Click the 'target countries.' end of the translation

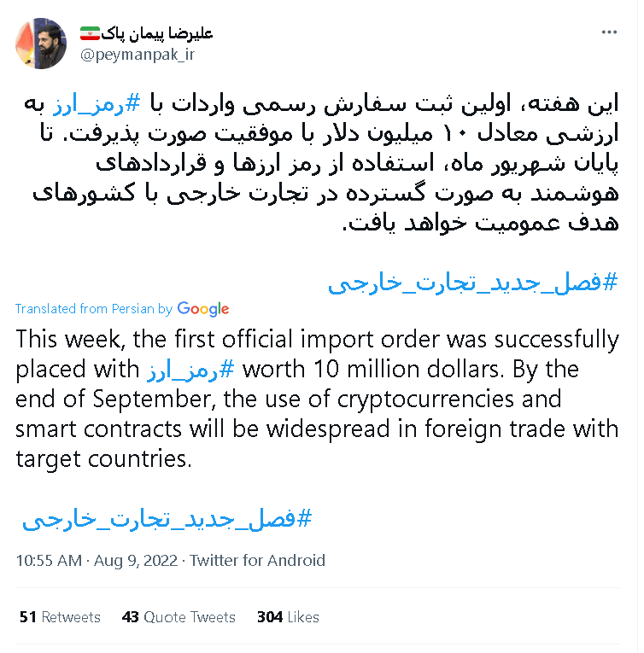click(103, 459)
